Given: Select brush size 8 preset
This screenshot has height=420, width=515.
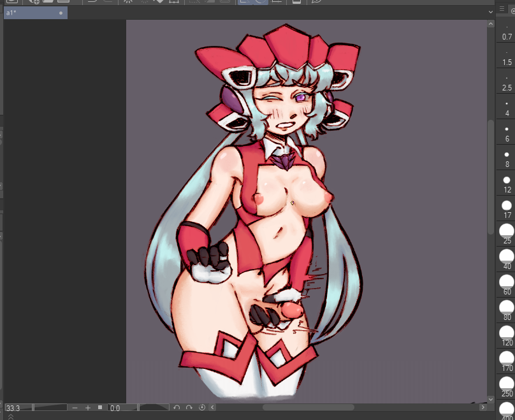Looking at the screenshot, I should 507,160.
